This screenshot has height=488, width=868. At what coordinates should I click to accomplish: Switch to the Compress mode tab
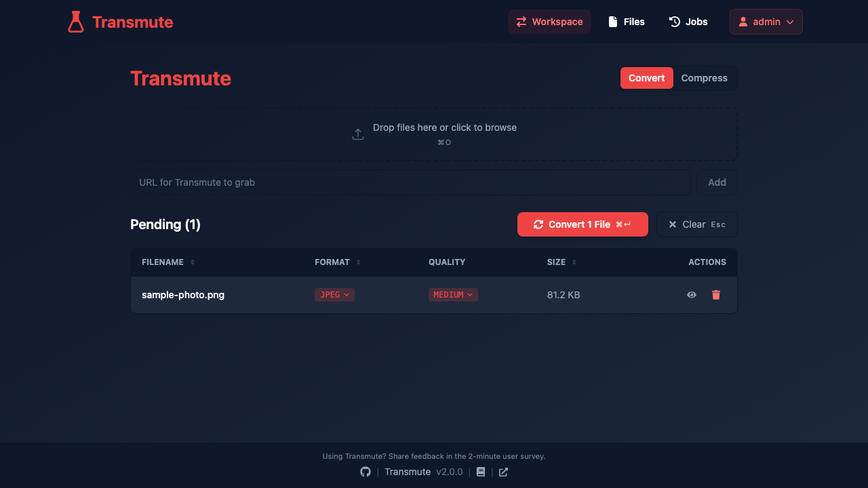[705, 78]
